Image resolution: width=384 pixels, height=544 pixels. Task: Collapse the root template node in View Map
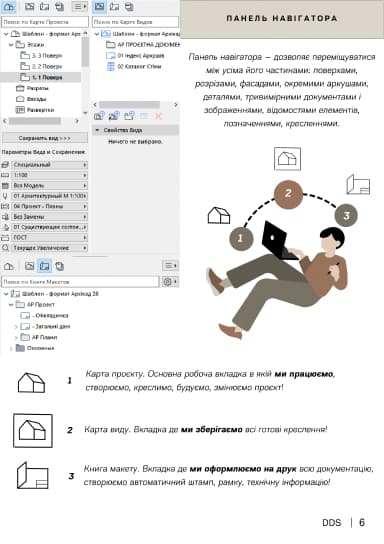click(x=97, y=34)
